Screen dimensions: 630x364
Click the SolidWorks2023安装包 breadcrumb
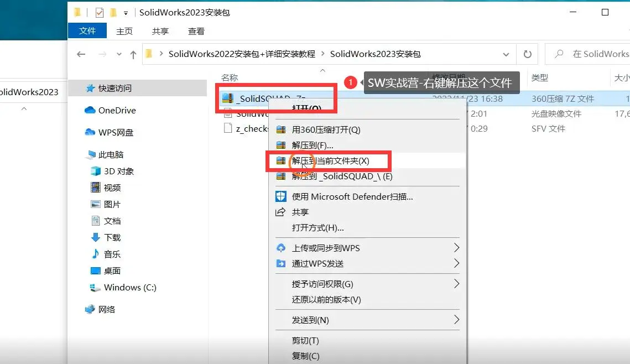point(375,54)
